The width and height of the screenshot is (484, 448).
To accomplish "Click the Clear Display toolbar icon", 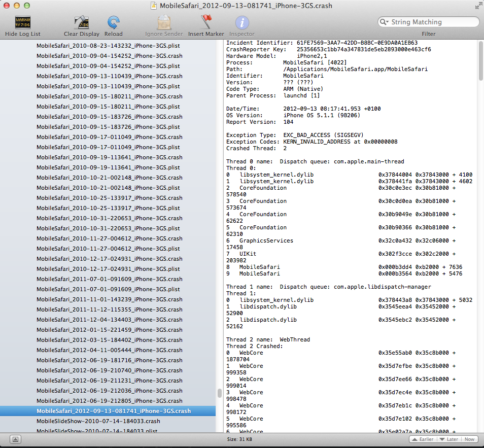I will point(82,22).
